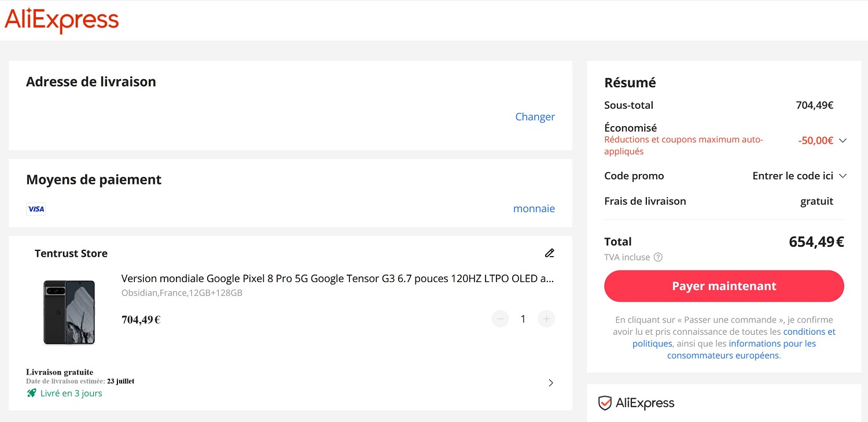Click the Livré en 3 jours label
Image resolution: width=868 pixels, height=422 pixels.
pyautogui.click(x=71, y=393)
